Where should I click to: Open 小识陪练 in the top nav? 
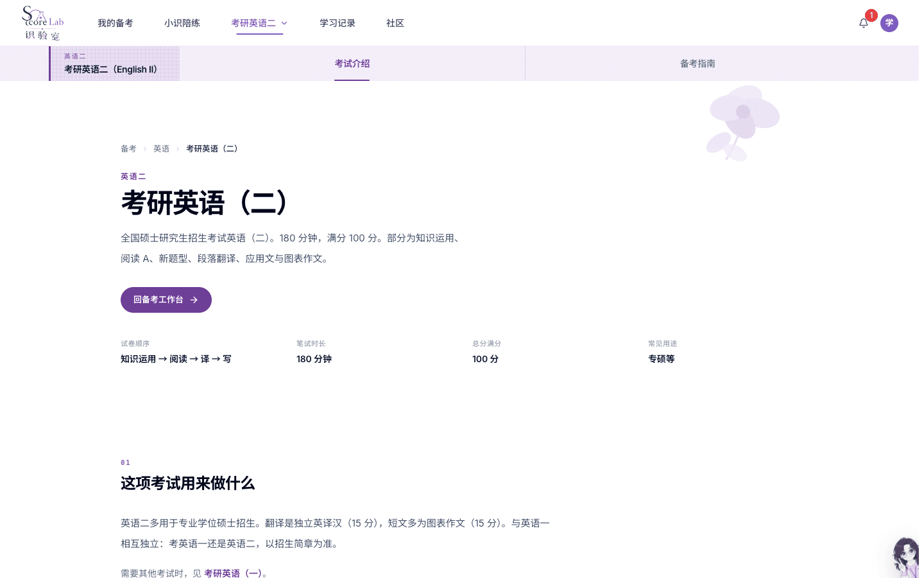click(x=182, y=23)
